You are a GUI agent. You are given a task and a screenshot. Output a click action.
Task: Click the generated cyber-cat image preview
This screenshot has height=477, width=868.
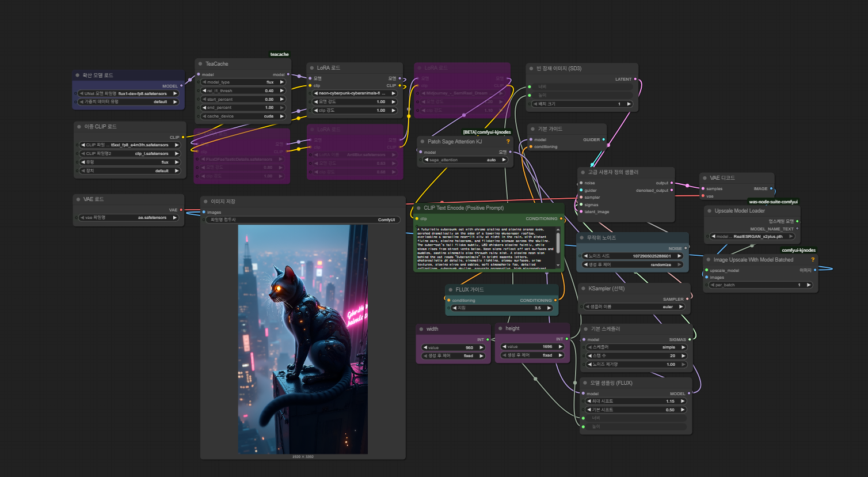tap(303, 339)
